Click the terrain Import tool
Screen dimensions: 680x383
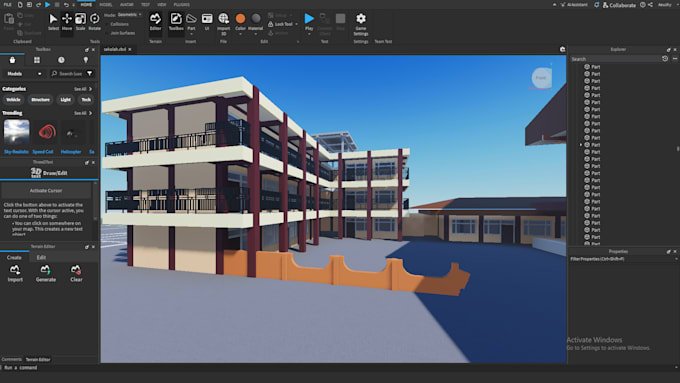(x=15, y=274)
